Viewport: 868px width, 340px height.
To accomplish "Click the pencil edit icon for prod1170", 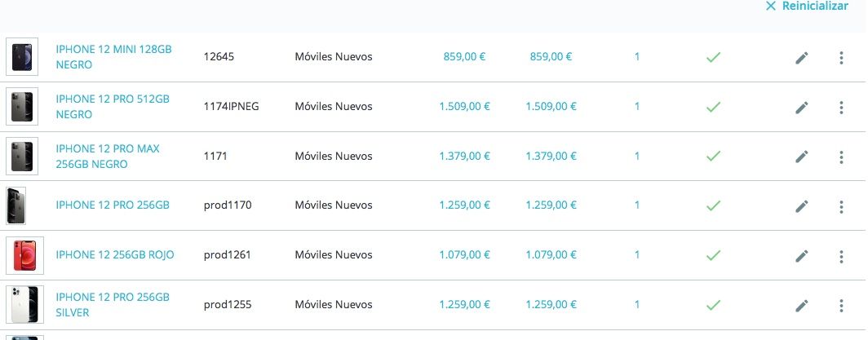I will (802, 207).
